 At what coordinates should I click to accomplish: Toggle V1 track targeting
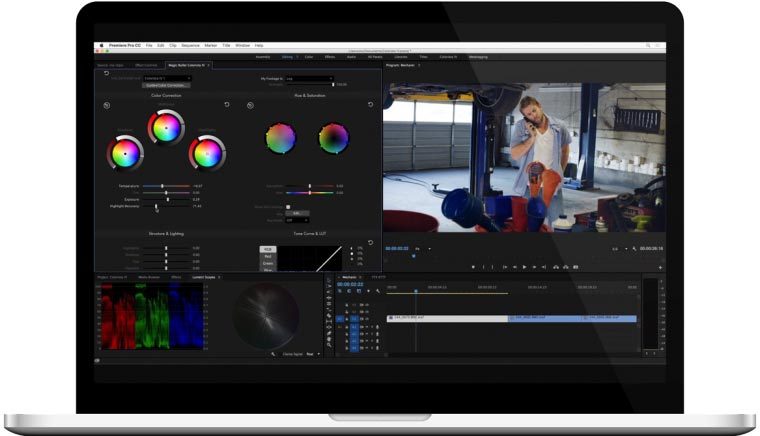(354, 319)
